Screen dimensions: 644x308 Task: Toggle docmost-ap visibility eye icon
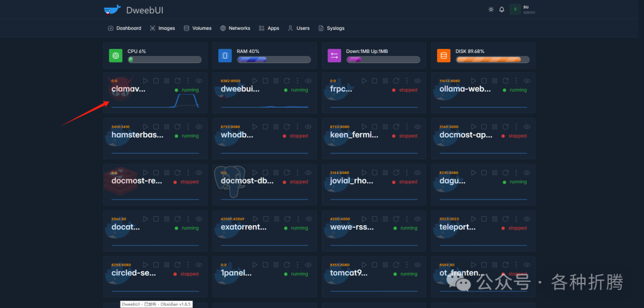pyautogui.click(x=527, y=127)
